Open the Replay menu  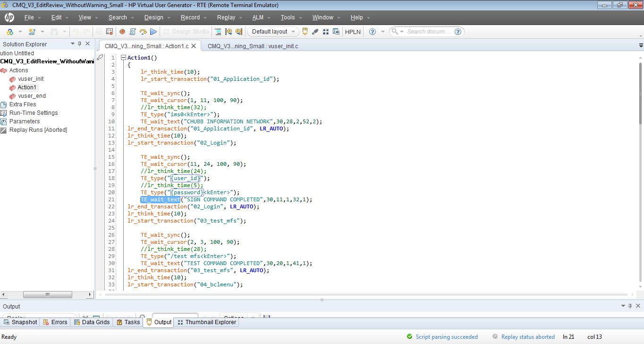tap(226, 17)
